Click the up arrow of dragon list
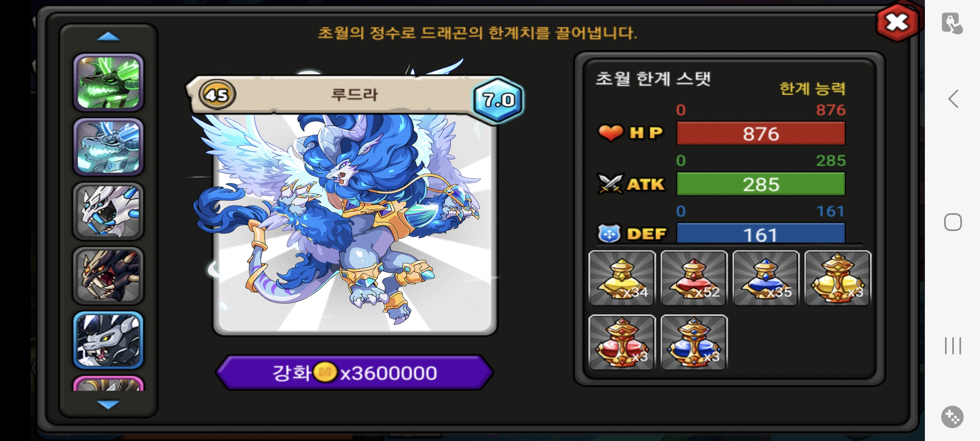The width and height of the screenshot is (980, 441). pos(108,37)
